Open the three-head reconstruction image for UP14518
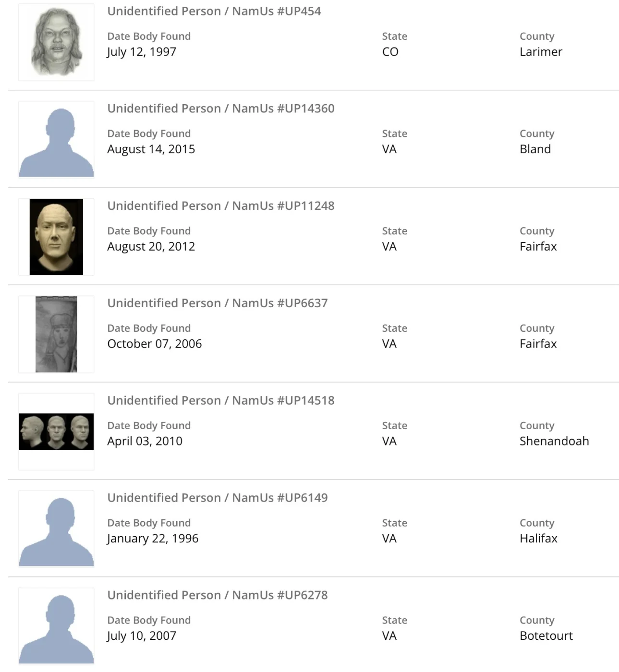 coord(56,431)
